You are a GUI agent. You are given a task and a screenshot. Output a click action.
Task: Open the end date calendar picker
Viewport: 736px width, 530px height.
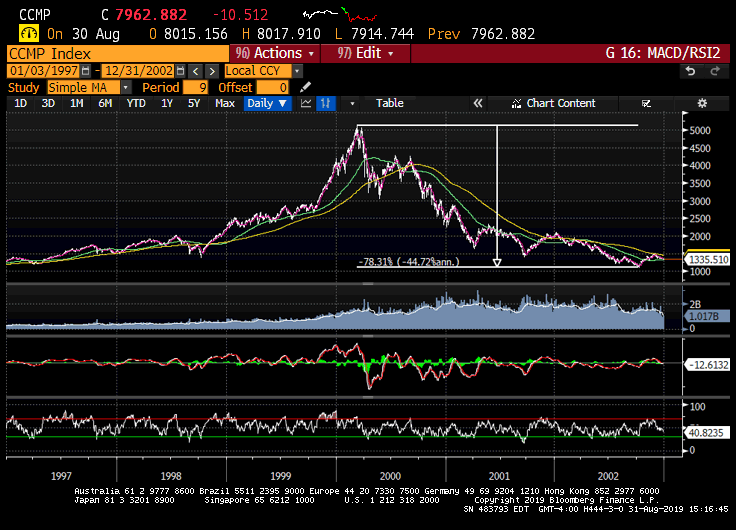click(180, 71)
